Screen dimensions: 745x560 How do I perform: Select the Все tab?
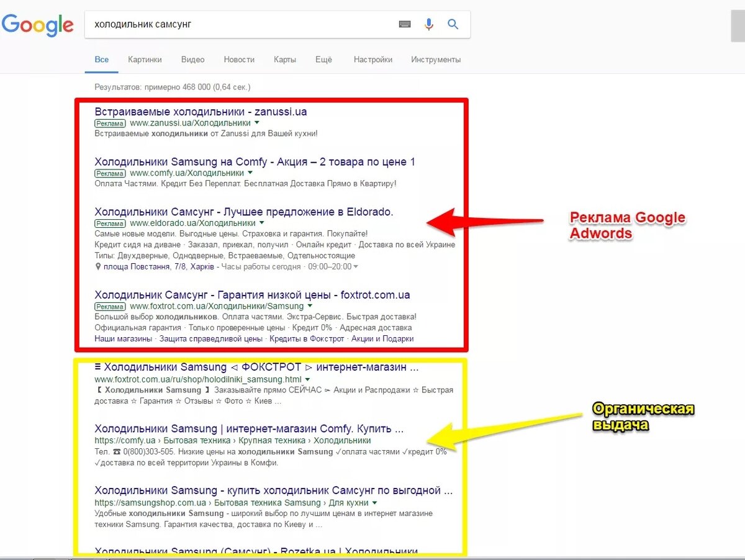(x=102, y=60)
